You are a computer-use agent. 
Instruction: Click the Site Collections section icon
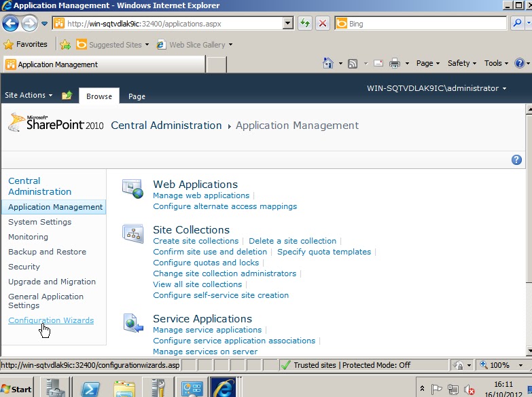click(x=132, y=233)
